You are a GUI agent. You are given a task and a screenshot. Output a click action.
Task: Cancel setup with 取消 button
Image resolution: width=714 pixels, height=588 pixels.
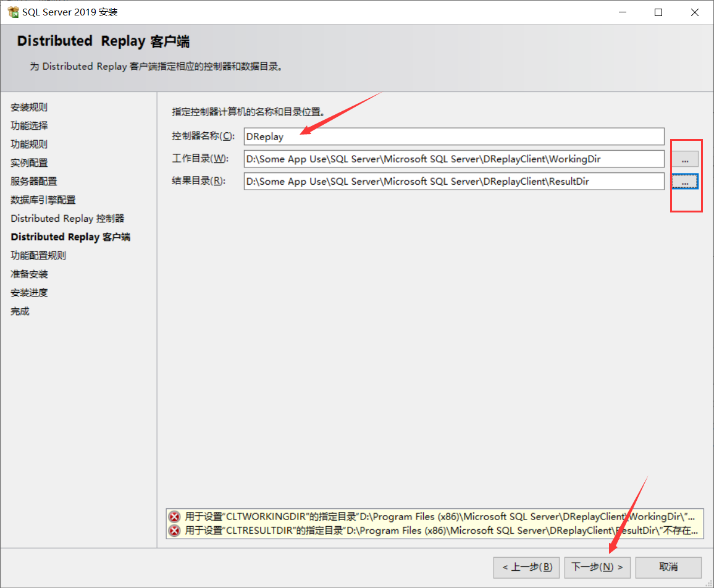coord(668,567)
